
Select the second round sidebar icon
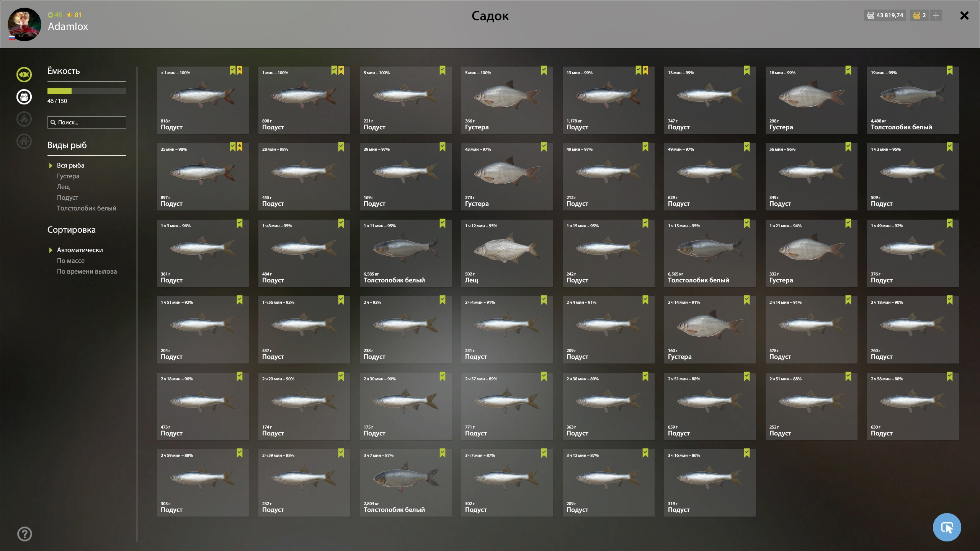pyautogui.click(x=24, y=96)
